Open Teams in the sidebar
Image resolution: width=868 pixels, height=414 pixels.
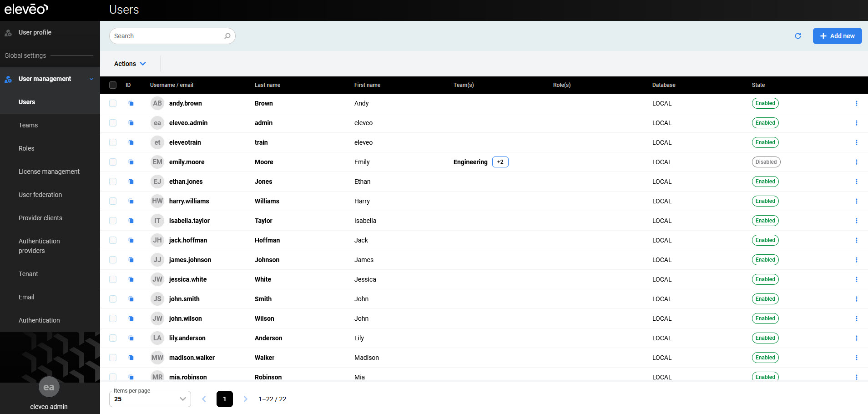click(28, 125)
